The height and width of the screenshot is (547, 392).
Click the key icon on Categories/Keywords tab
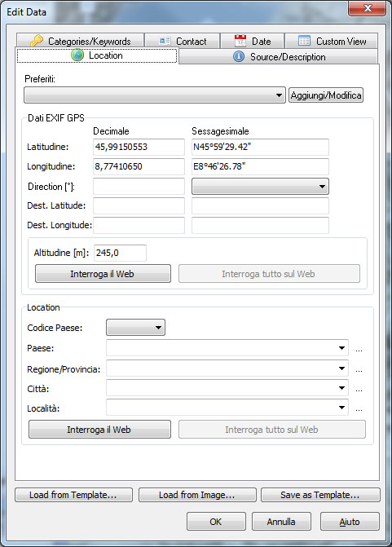click(x=37, y=41)
